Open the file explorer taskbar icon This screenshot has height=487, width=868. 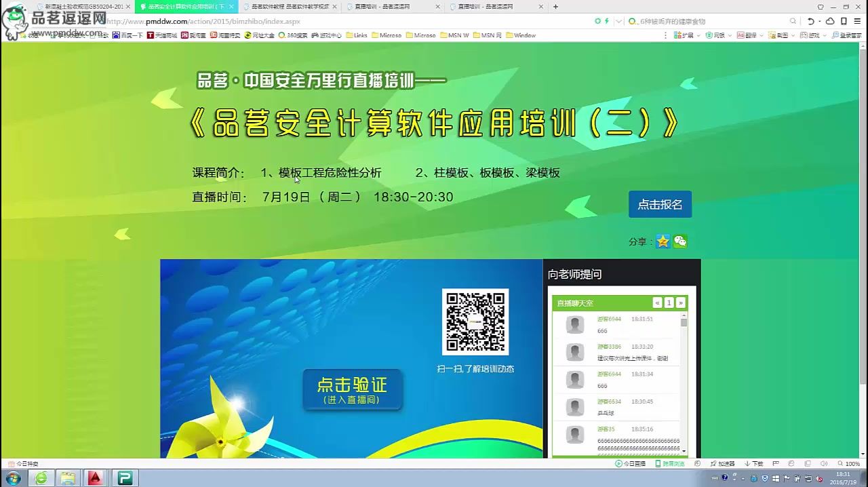point(68,478)
